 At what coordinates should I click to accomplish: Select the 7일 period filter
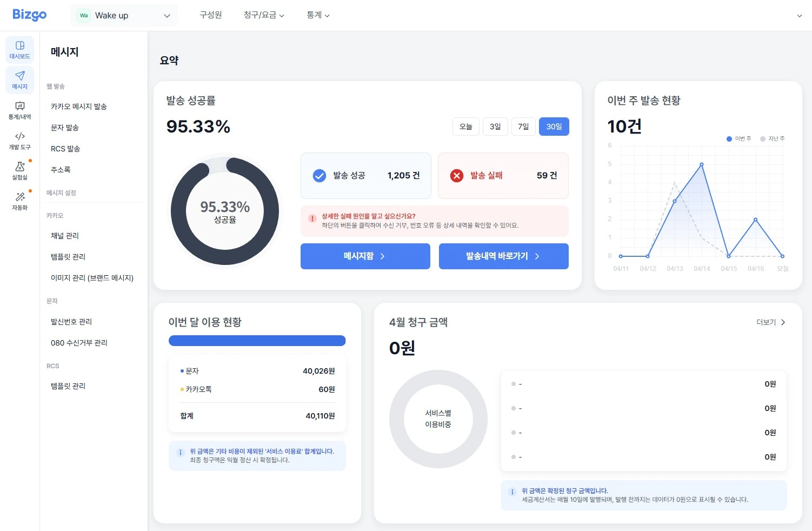tap(523, 126)
